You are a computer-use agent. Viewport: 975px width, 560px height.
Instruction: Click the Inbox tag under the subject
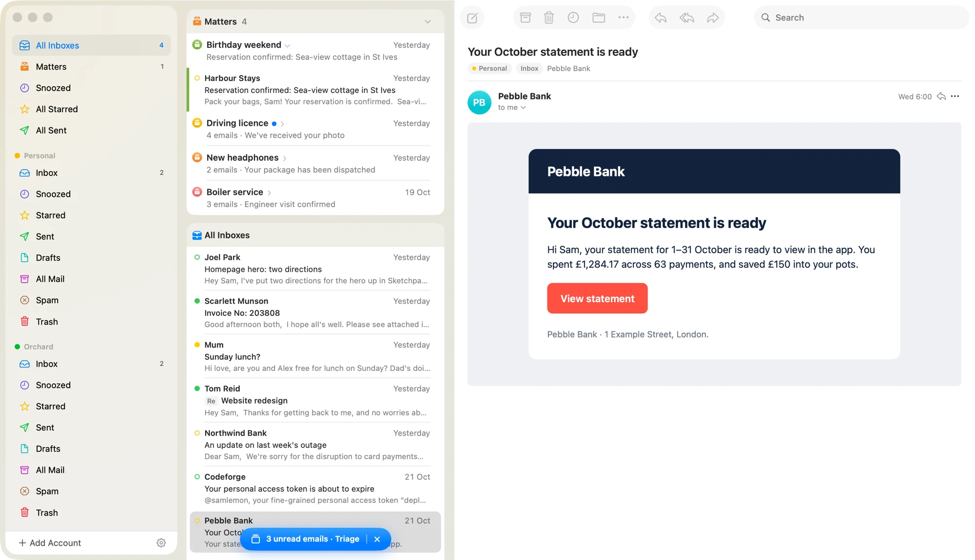pos(529,68)
